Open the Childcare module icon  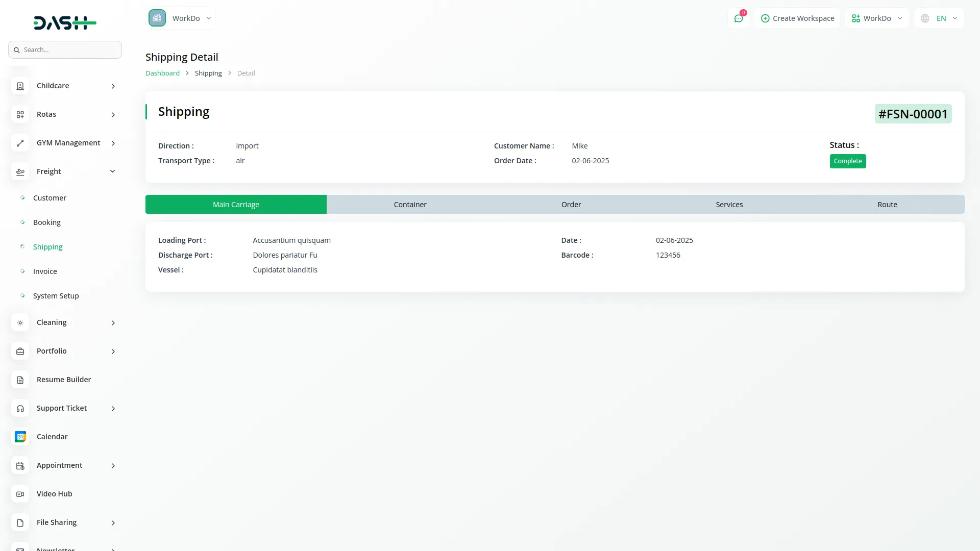point(20,86)
